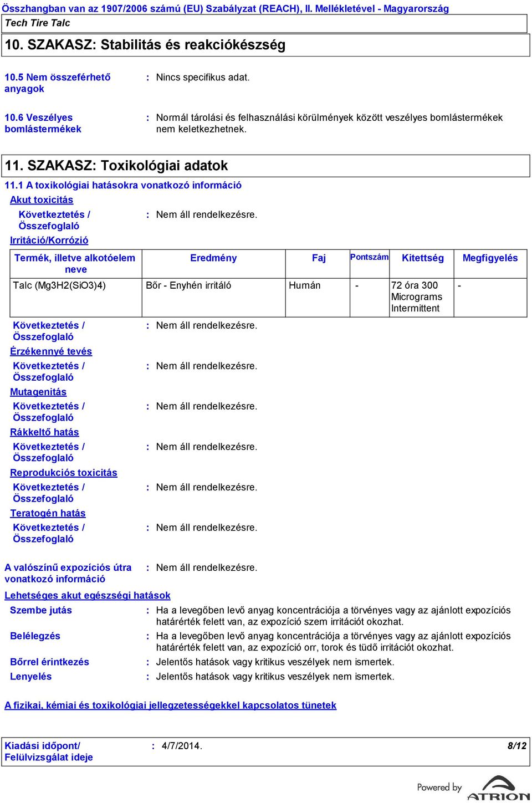Viewport: 532px width, 803px height.
Task: Click the ATRION logo in the footer
Action: (498, 788)
